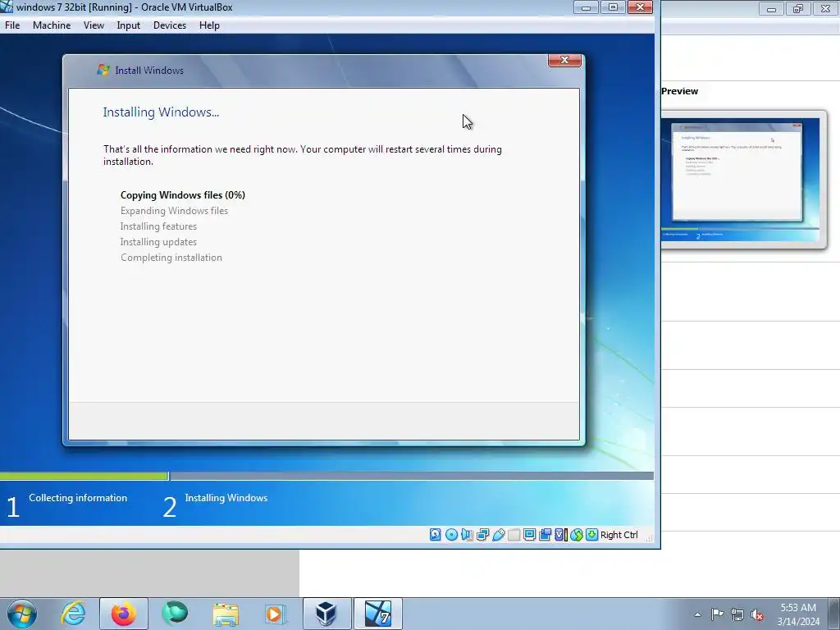Click the green setup progress bar

pyautogui.click(x=84, y=476)
